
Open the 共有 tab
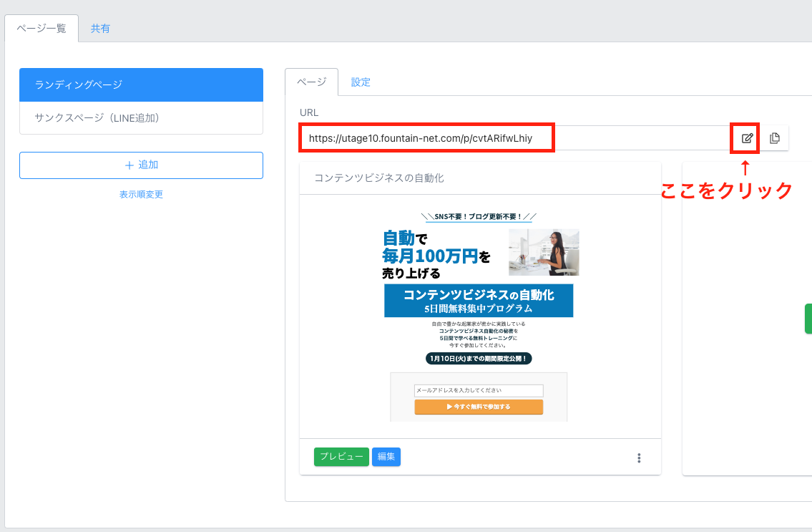pyautogui.click(x=100, y=29)
